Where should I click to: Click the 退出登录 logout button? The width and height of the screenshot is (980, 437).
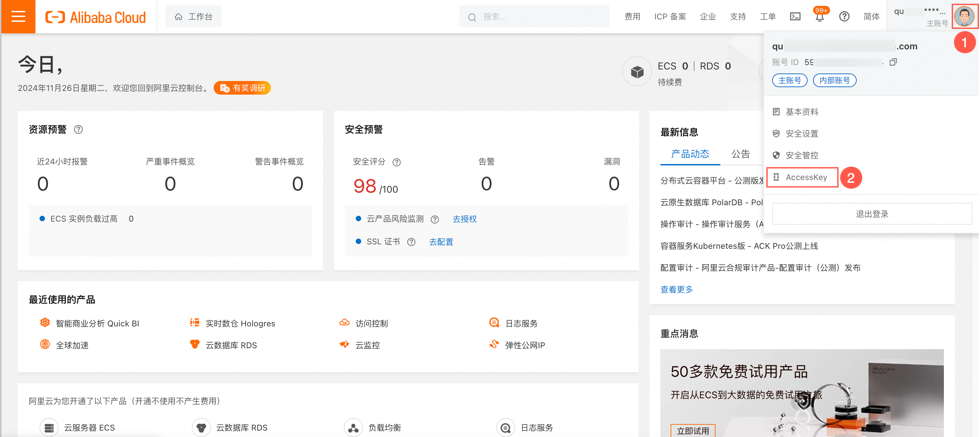tap(872, 213)
